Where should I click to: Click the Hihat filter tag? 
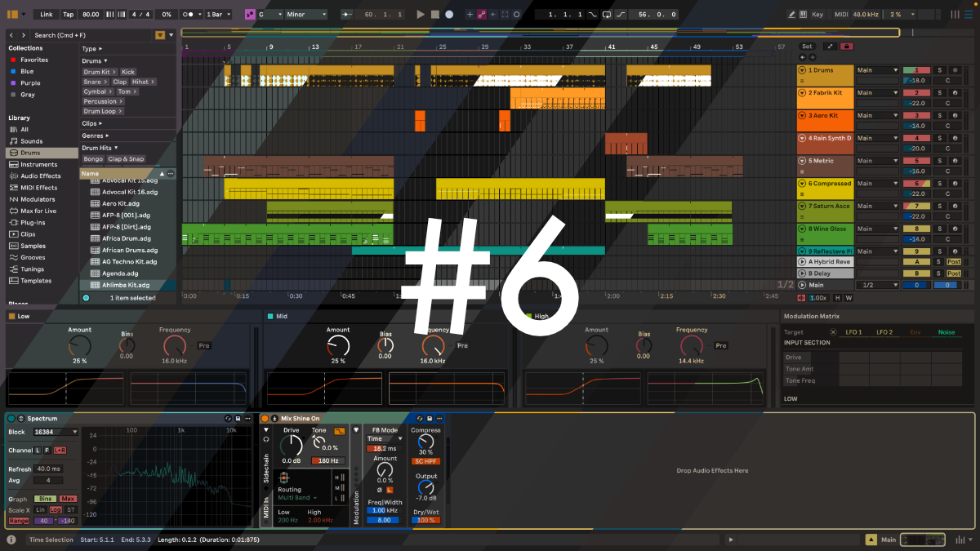tap(143, 82)
